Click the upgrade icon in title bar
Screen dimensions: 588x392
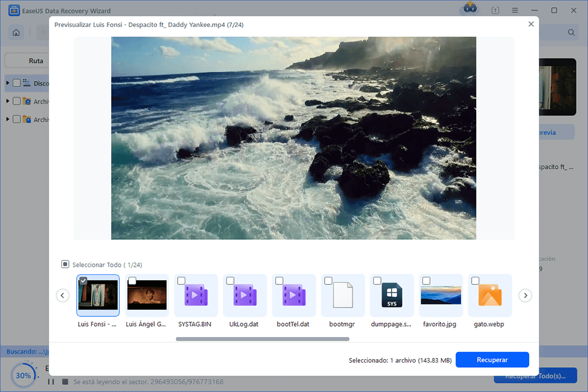pyautogui.click(x=495, y=11)
